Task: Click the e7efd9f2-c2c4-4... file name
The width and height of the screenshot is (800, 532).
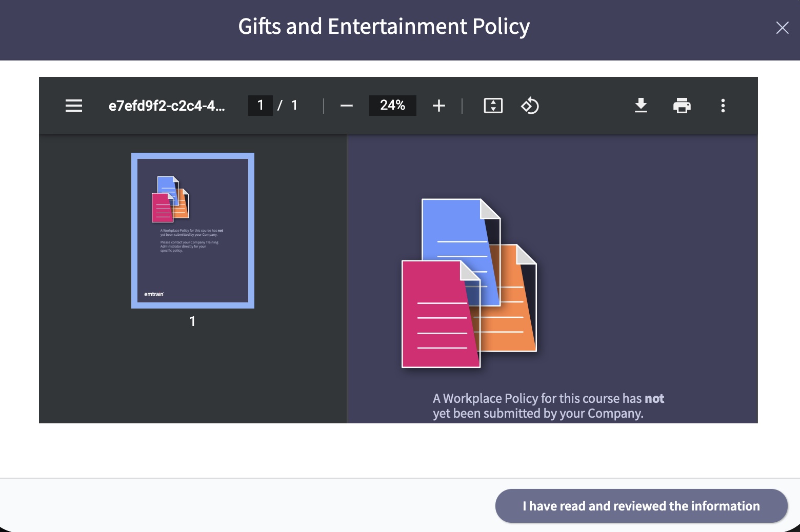Action: (x=167, y=106)
